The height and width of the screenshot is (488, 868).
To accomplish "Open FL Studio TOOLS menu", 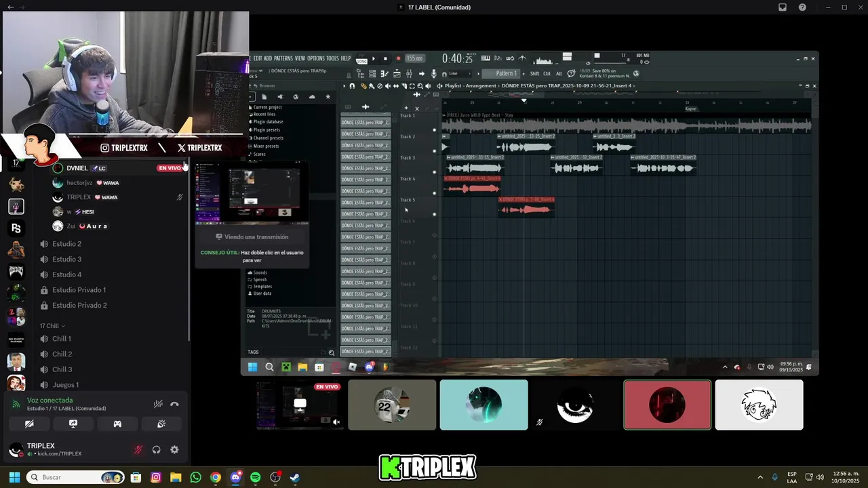I will (x=332, y=58).
